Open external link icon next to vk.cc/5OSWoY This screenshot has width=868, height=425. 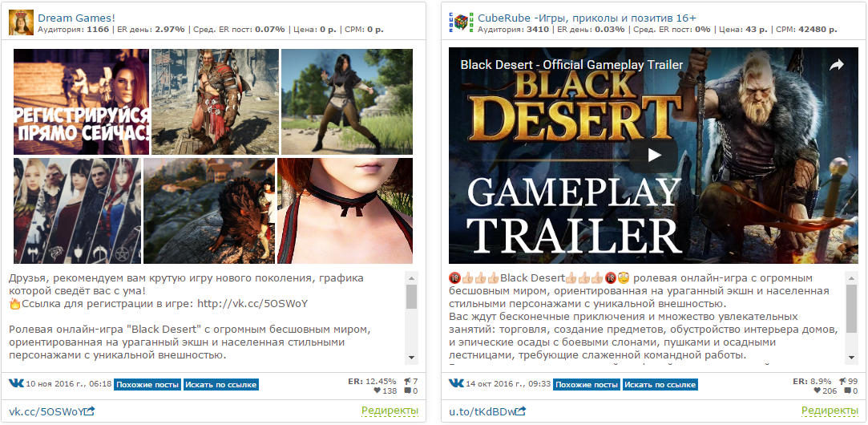click(x=89, y=411)
